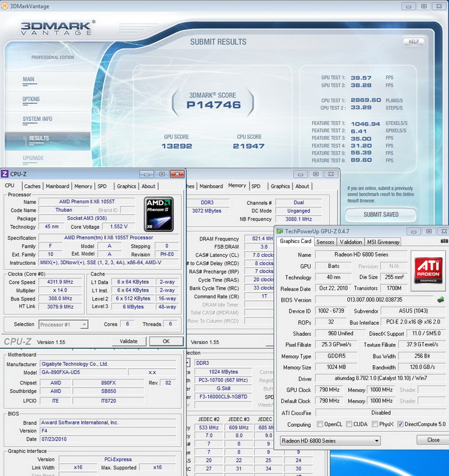Close the CPU-Z CPU window

pyautogui.click(x=177, y=174)
